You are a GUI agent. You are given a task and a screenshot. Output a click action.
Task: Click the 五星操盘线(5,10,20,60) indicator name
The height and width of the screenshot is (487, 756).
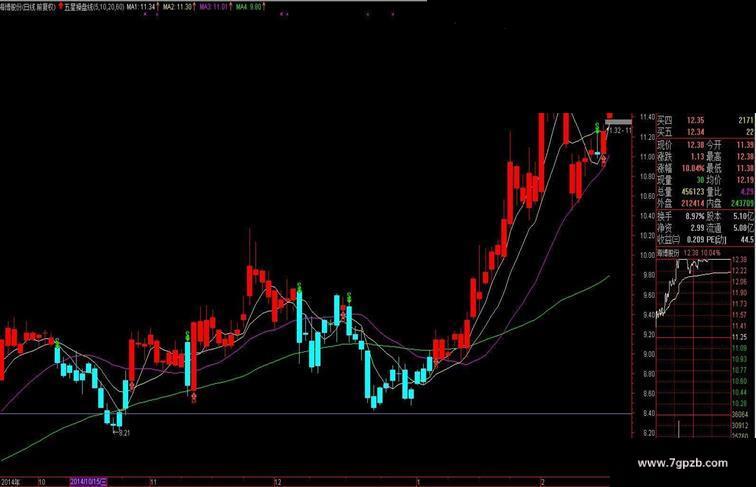(94, 7)
